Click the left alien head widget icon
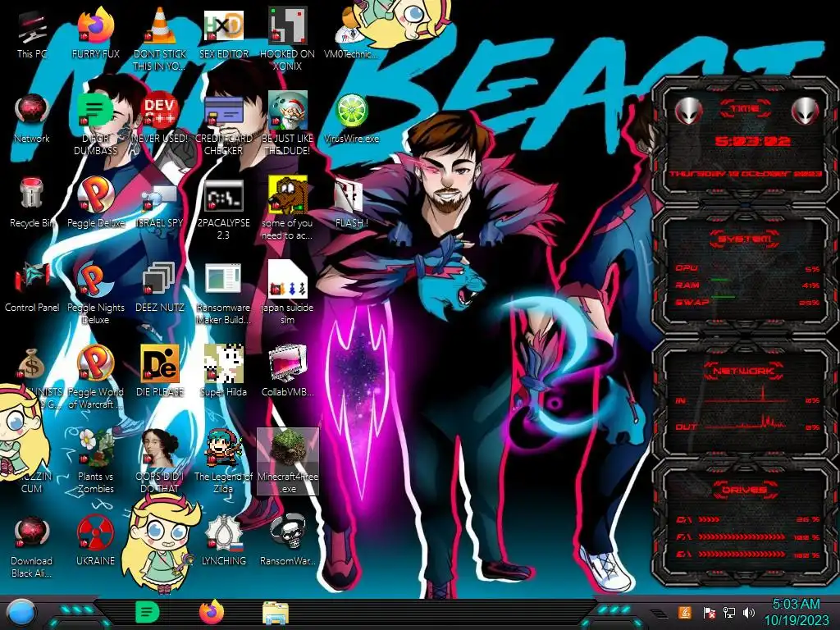 (x=688, y=112)
